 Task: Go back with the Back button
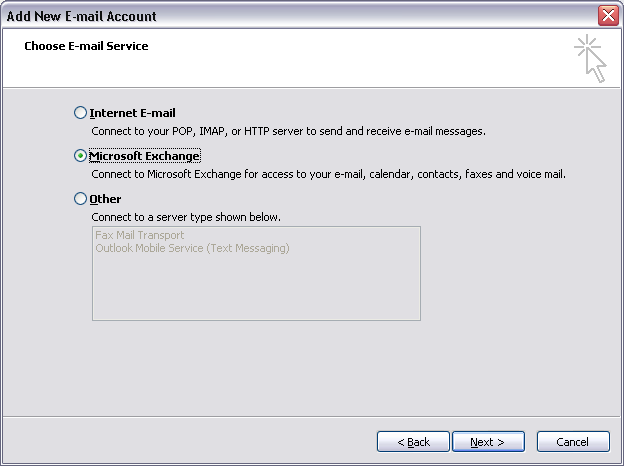[x=413, y=442]
